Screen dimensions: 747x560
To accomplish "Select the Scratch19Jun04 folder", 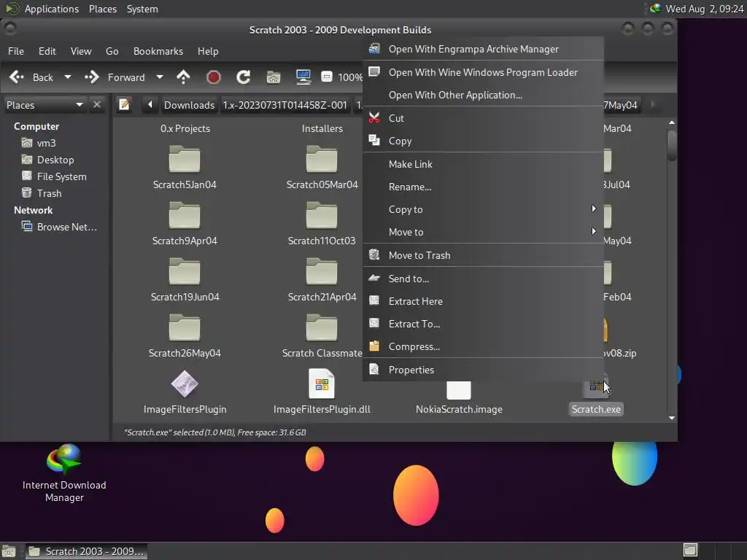I will click(185, 280).
